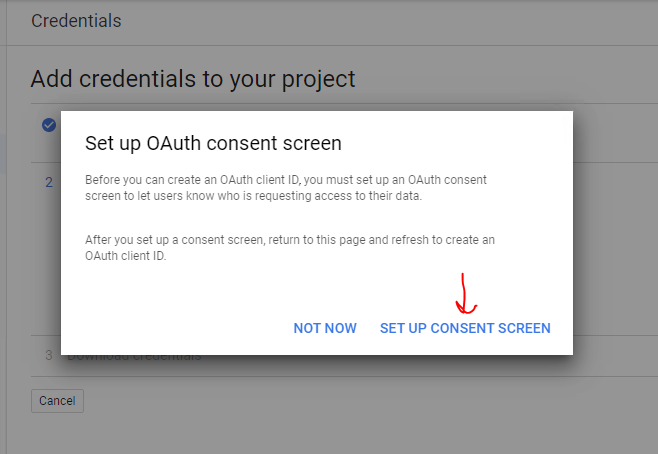658x454 pixels.
Task: Click the SET UP CONSENT SCREEN button
Action: click(x=465, y=328)
